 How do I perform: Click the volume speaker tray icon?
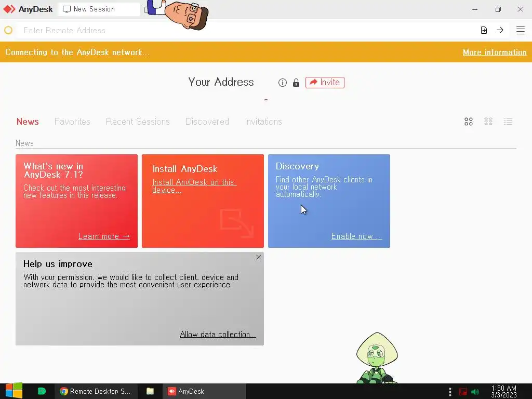475,392
